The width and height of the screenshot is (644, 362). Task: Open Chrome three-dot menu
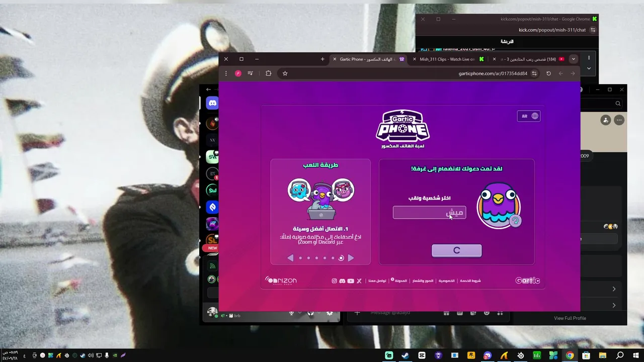pyautogui.click(x=226, y=73)
